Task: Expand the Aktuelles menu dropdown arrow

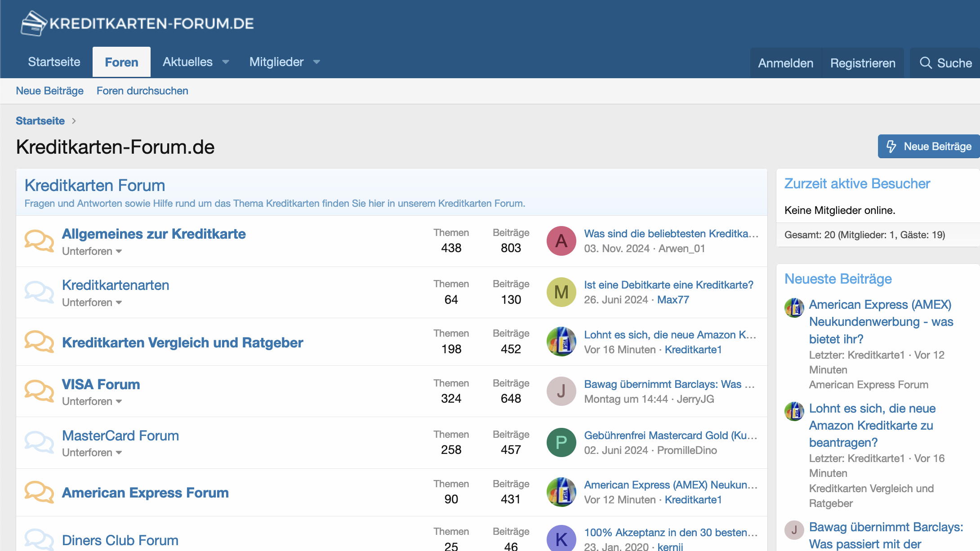Action: point(226,62)
